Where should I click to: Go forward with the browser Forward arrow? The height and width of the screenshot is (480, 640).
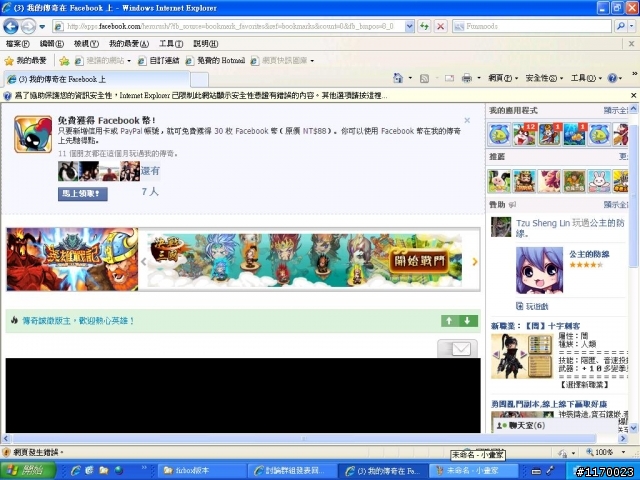[28, 27]
